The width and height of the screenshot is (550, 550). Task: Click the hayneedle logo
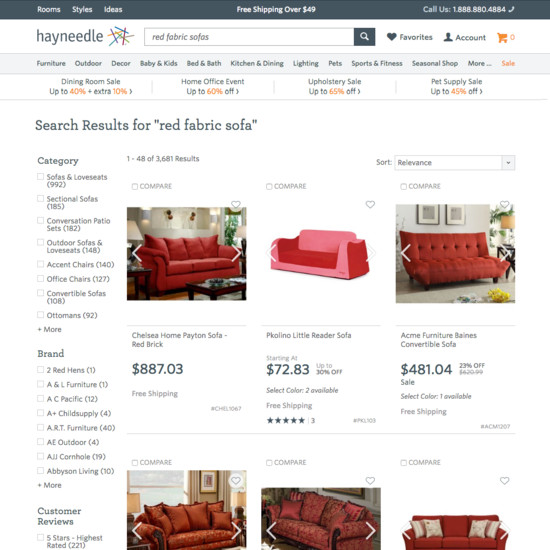(85, 36)
